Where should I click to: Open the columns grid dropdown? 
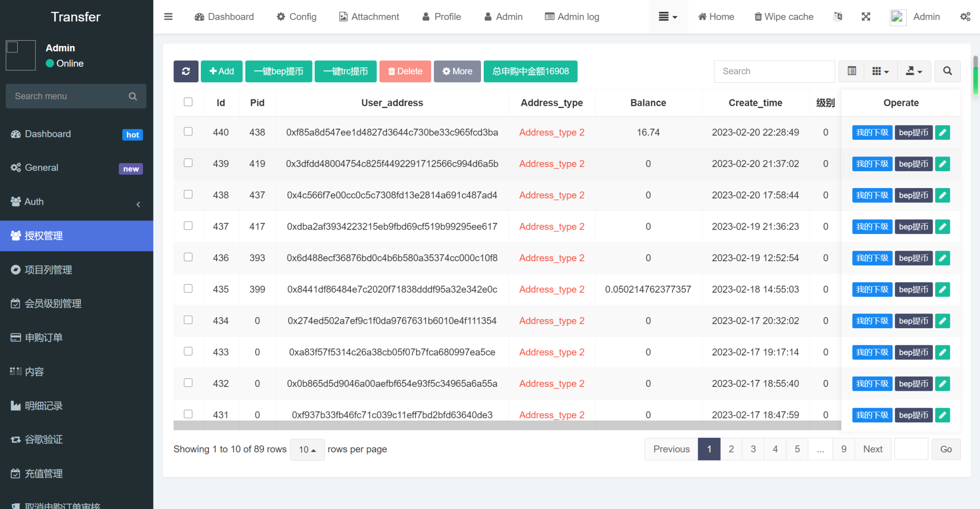point(880,71)
